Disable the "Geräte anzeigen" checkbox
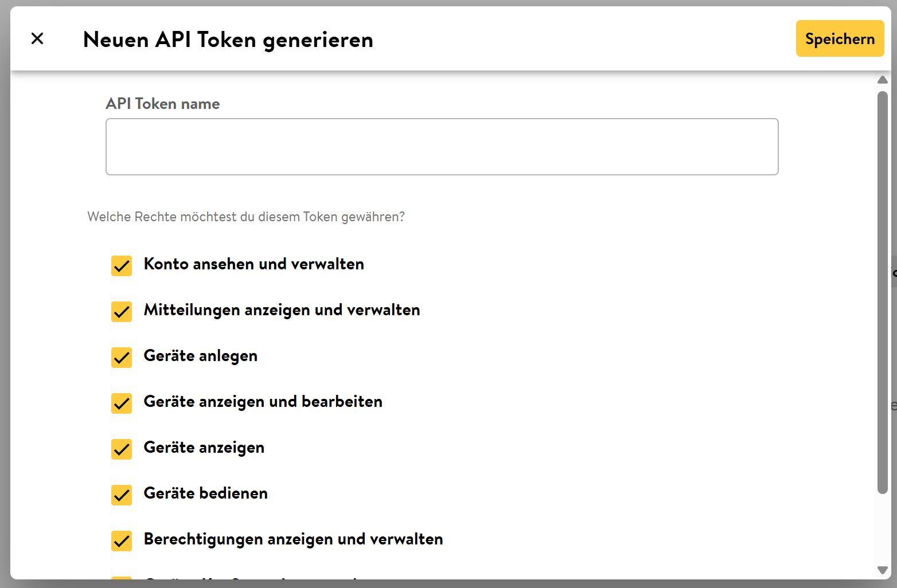Screen dimensions: 897x588 pyautogui.click(x=121, y=449)
